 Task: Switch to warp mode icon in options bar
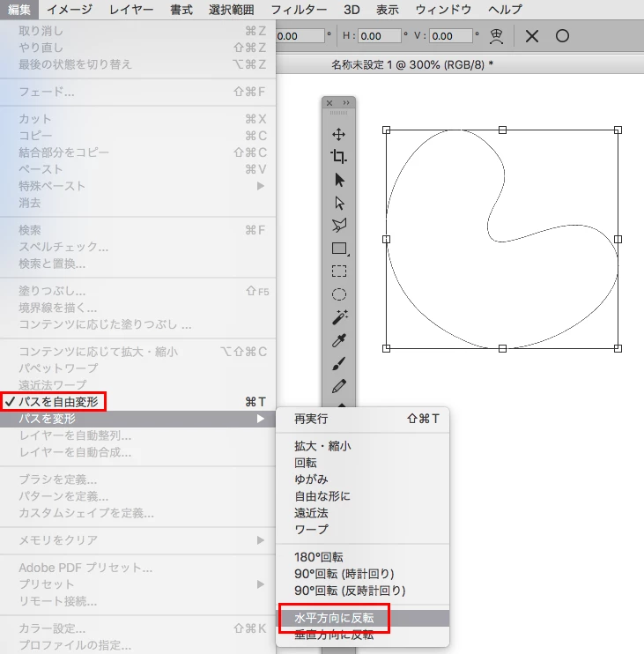point(496,36)
